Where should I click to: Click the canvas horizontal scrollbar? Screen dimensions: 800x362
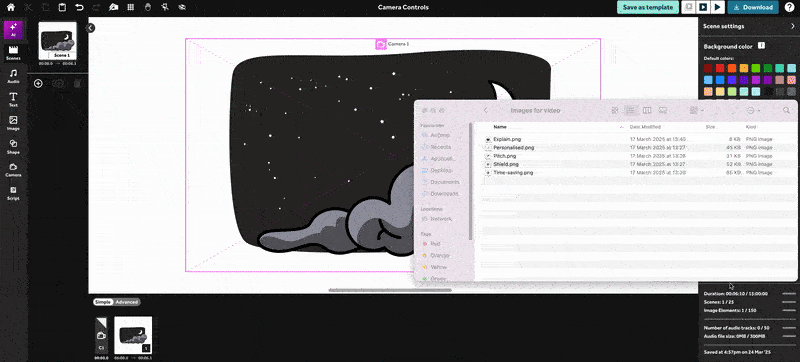point(390,290)
